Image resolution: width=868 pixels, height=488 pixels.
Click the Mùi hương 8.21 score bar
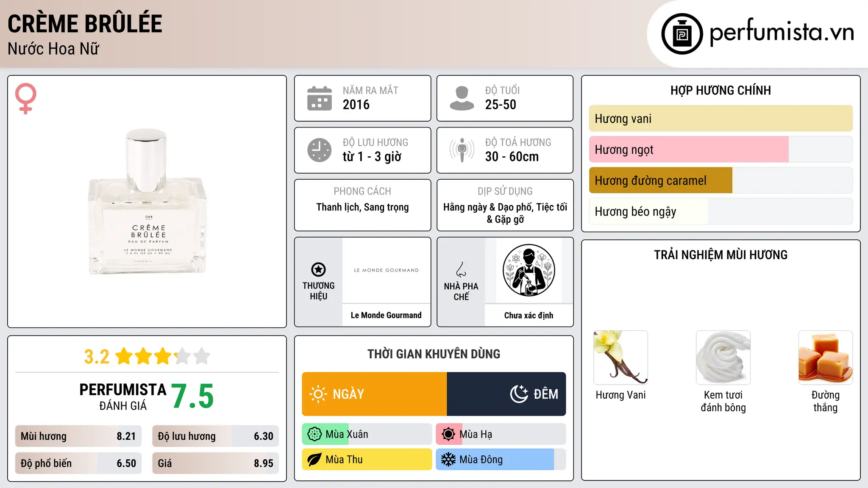coord(78,436)
